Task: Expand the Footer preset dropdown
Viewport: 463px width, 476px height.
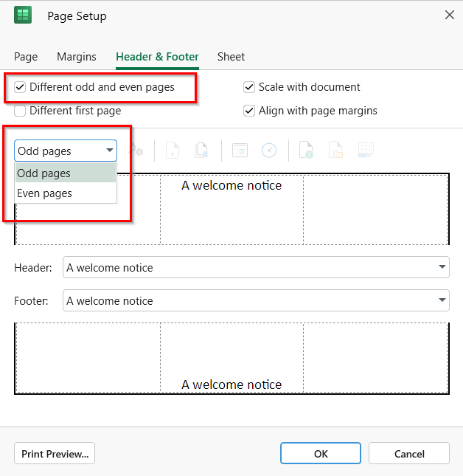Action: tap(442, 300)
